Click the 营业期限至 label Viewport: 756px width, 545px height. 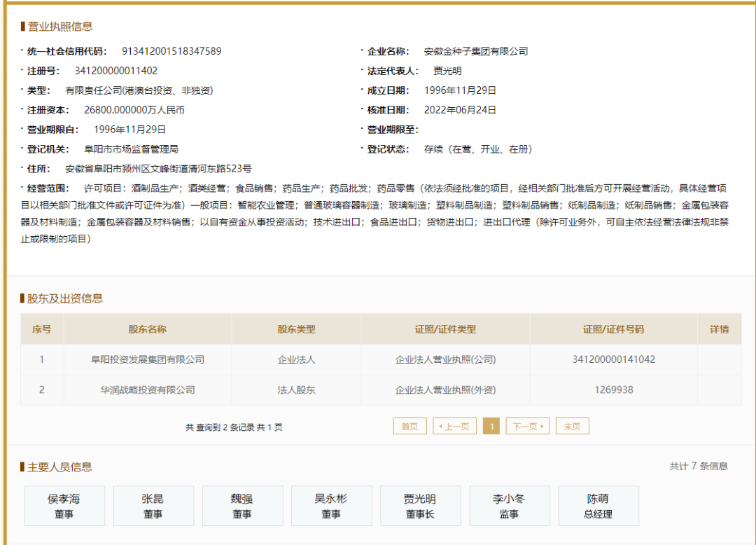click(x=393, y=130)
